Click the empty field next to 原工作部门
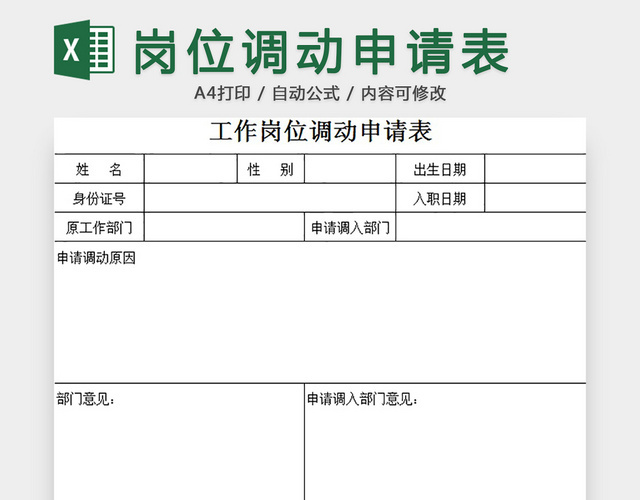This screenshot has height=500, width=640. tap(224, 227)
